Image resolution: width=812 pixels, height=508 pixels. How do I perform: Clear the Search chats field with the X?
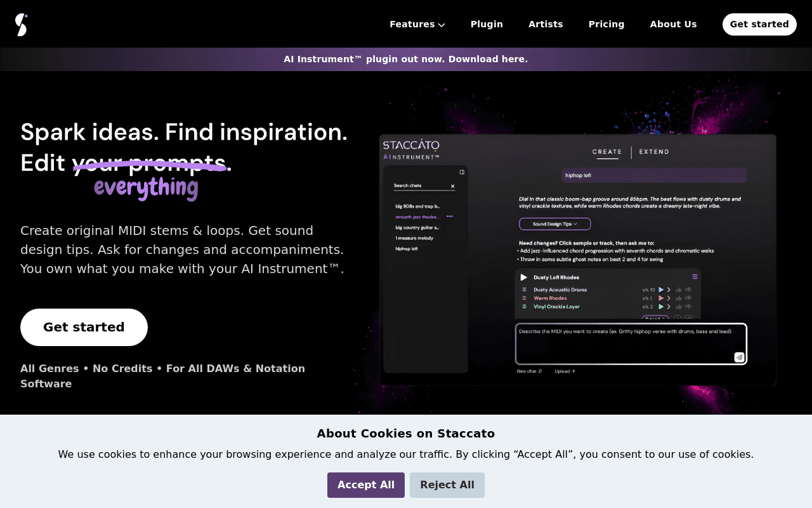452,186
